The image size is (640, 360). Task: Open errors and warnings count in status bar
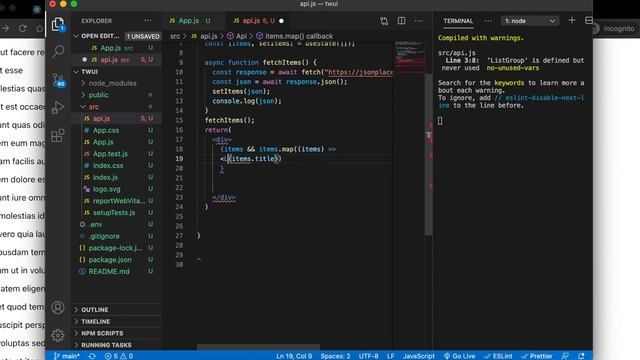click(119, 356)
